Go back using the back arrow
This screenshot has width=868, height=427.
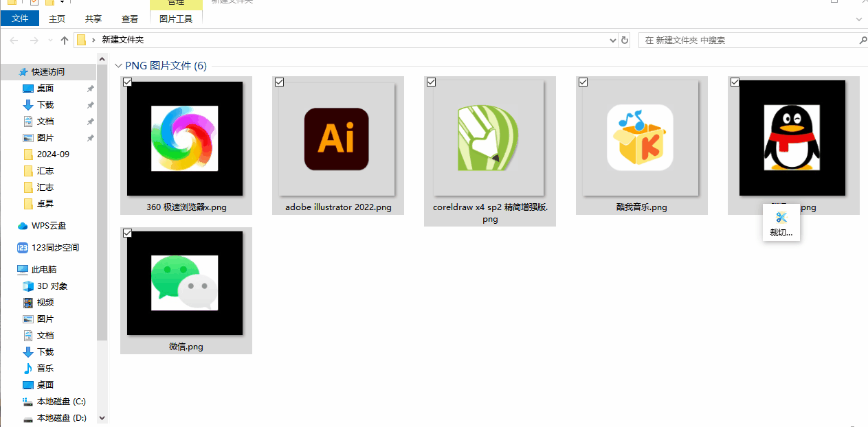tap(14, 41)
